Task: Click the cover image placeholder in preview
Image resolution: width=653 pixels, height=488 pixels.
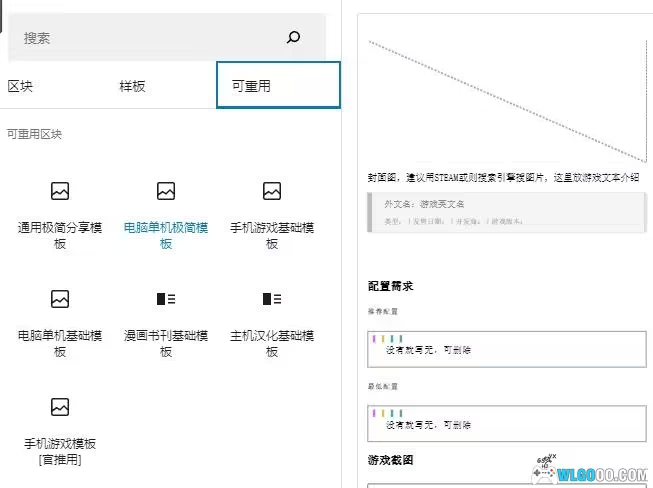Action: [x=507, y=101]
